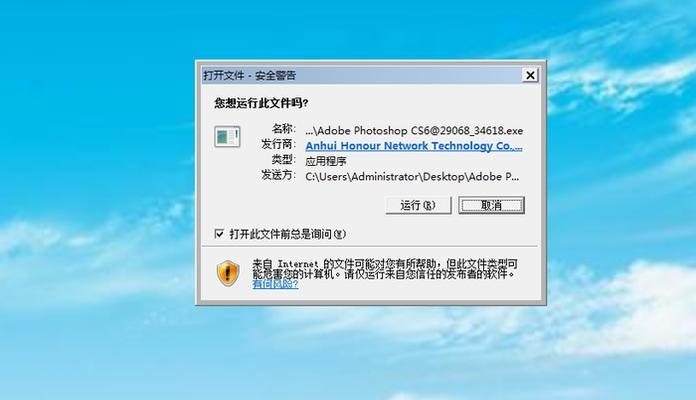This screenshot has height=400, width=696.
Task: Open the 有何风险? help link
Action: pos(275,284)
